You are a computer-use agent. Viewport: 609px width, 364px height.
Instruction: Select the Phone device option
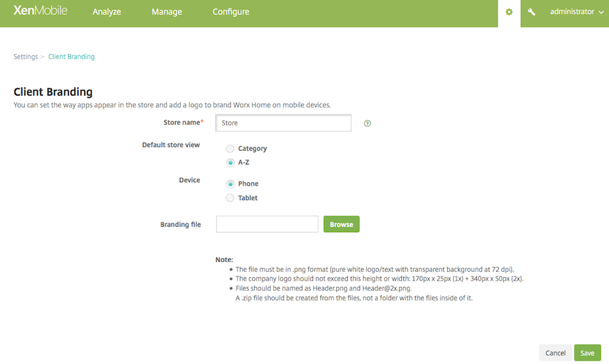tap(230, 184)
